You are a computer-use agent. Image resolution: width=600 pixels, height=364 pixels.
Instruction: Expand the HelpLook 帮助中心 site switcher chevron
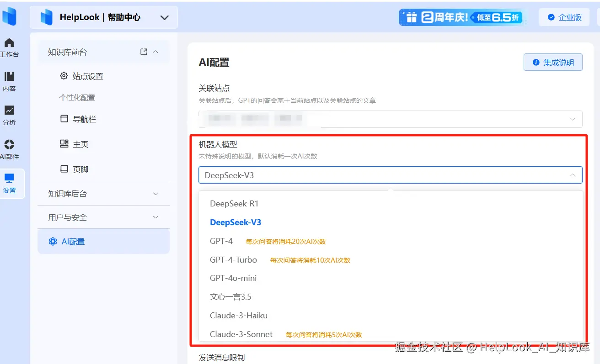coord(165,18)
